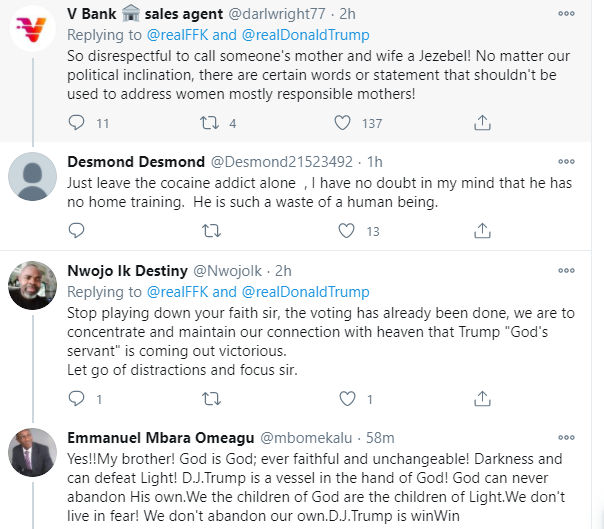Image resolution: width=604 pixels, height=529 pixels.
Task: Retweet the V Bank sales agent tweet
Action: click(210, 123)
